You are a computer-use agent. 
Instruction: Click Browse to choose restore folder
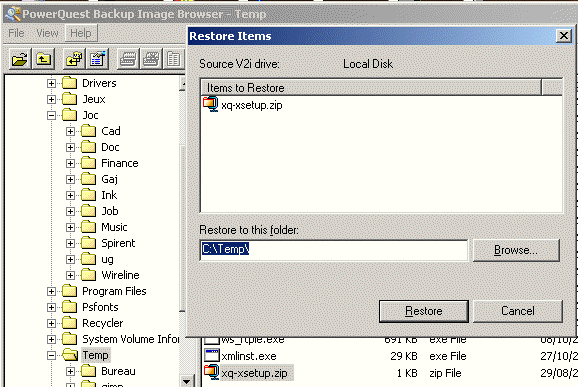click(x=516, y=250)
